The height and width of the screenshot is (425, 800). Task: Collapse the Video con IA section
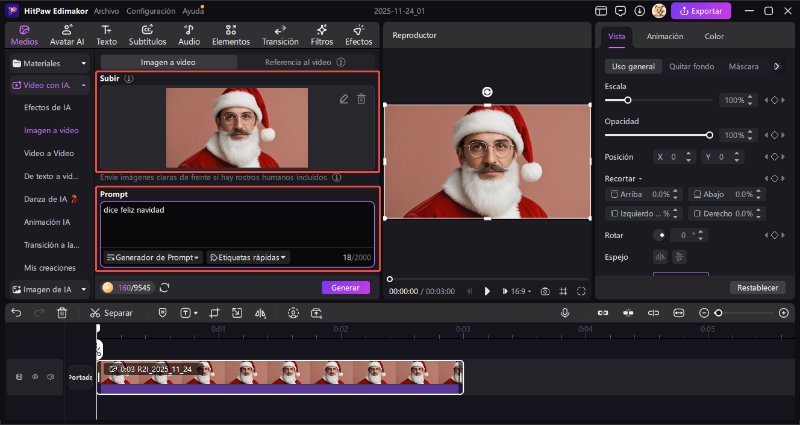49,85
